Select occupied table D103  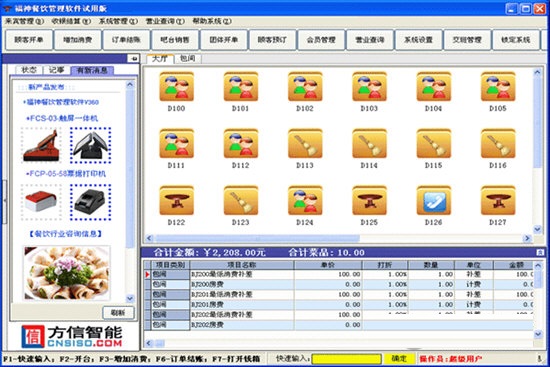tap(369, 86)
